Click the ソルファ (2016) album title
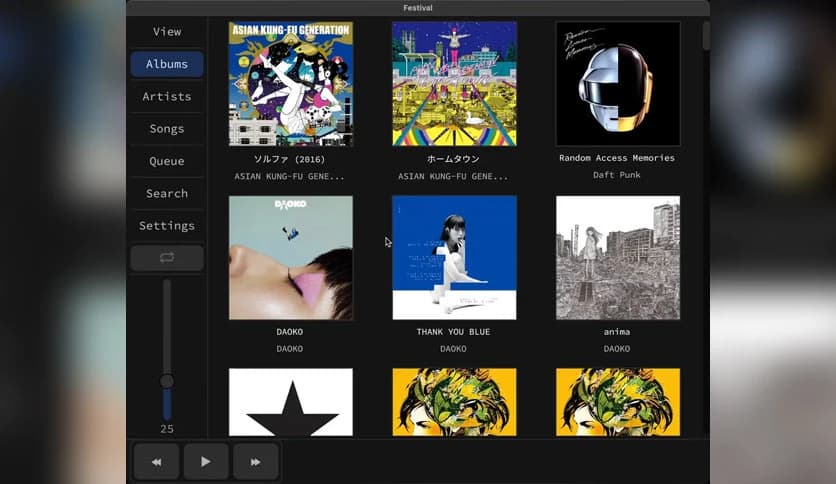Screen dimensions: 836x484 pos(290,159)
